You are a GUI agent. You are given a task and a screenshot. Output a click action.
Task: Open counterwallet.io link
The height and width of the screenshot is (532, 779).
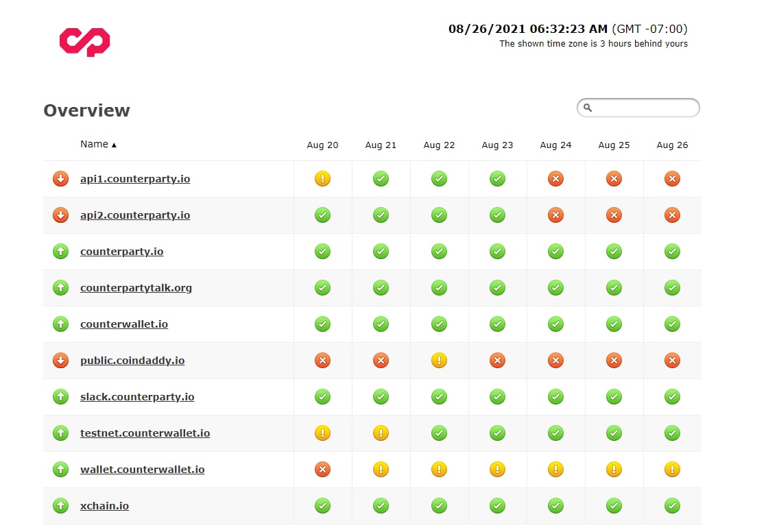point(124,324)
